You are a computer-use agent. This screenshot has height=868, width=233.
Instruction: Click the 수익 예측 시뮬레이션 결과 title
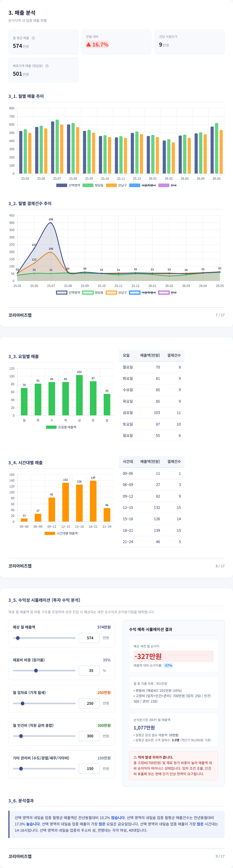pyautogui.click(x=151, y=629)
